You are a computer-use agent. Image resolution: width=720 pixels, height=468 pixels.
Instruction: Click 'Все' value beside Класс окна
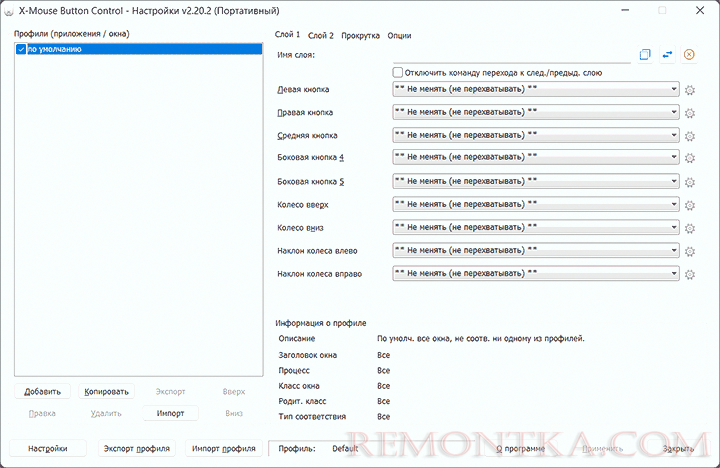[x=383, y=386]
